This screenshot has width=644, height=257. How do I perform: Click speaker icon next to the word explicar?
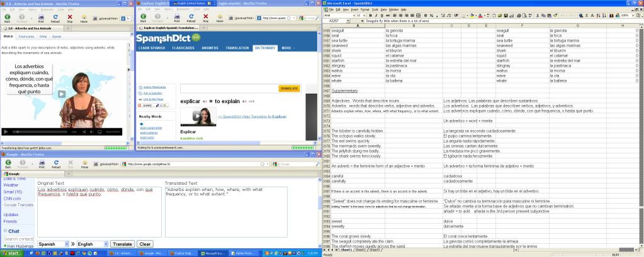pyautogui.click(x=205, y=101)
